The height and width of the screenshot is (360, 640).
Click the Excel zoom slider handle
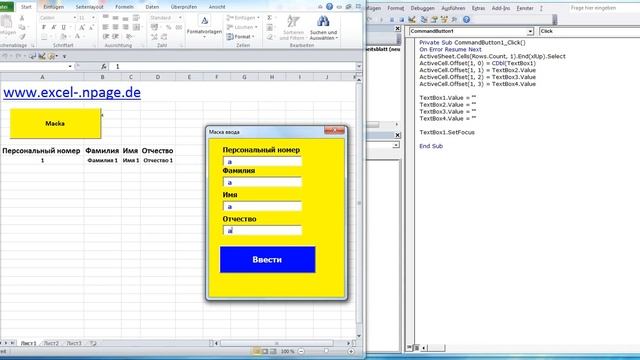tap(326, 351)
